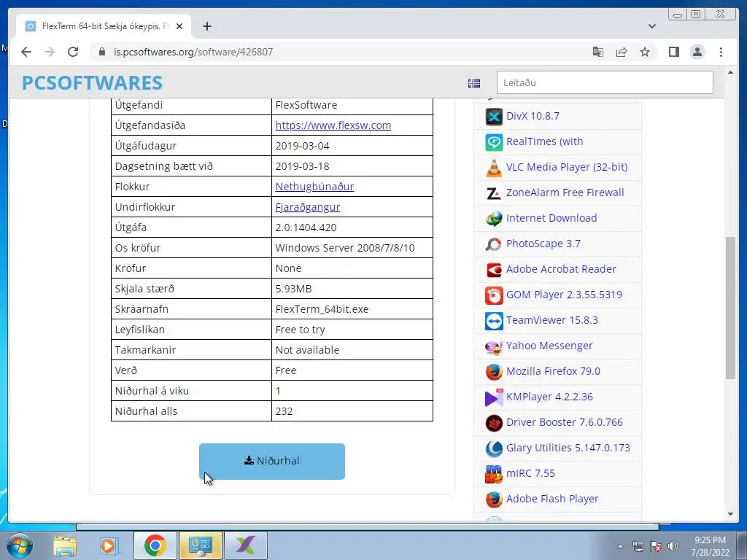Select the FlexTerm 64-bit Sækja ókeypis tab
Viewport: 747px width, 560px height.
[104, 27]
